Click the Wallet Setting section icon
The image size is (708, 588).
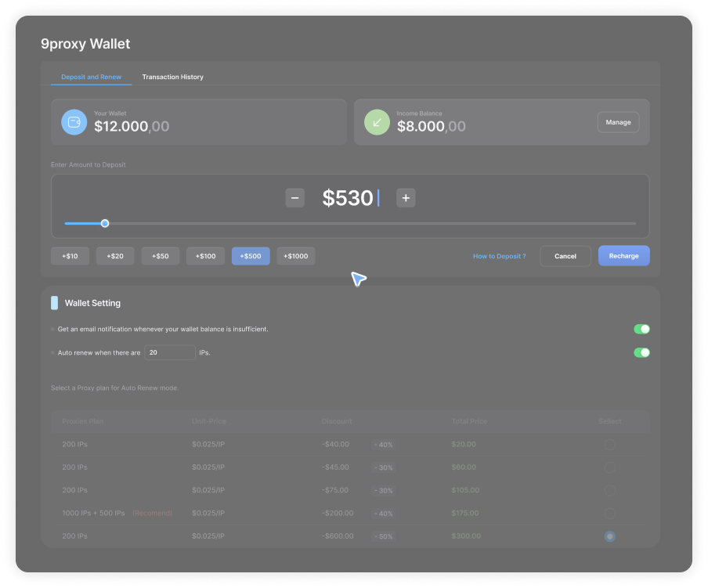tap(54, 303)
